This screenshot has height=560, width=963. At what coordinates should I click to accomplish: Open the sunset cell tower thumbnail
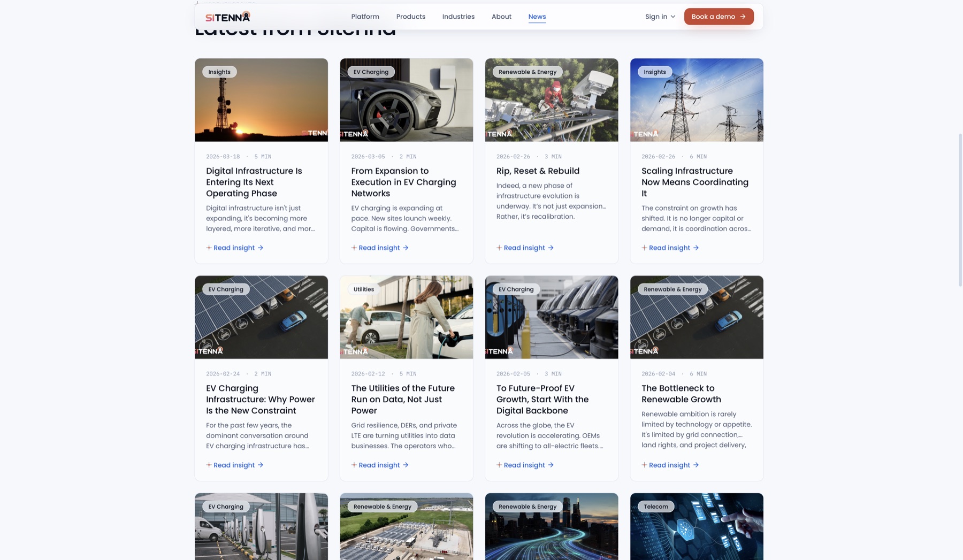(x=261, y=100)
